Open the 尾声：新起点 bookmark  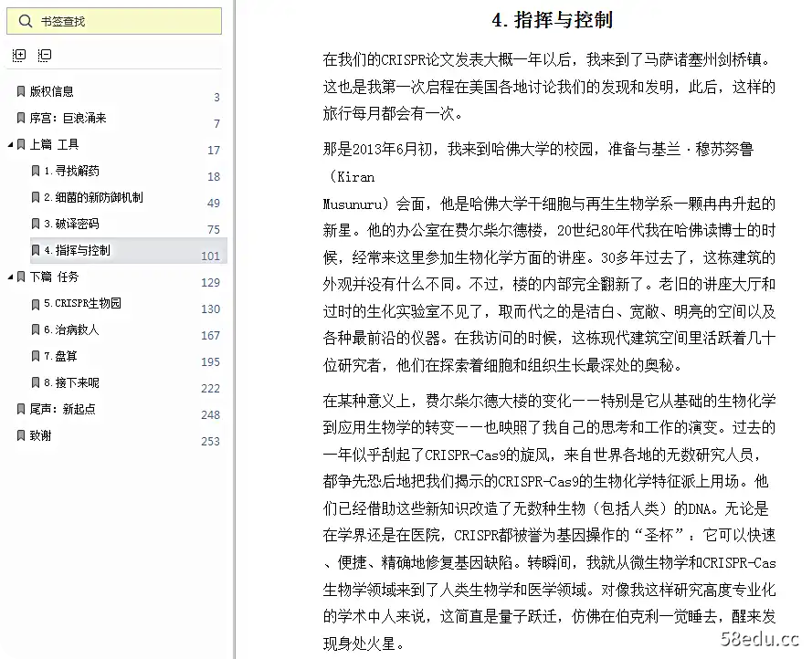(62, 409)
